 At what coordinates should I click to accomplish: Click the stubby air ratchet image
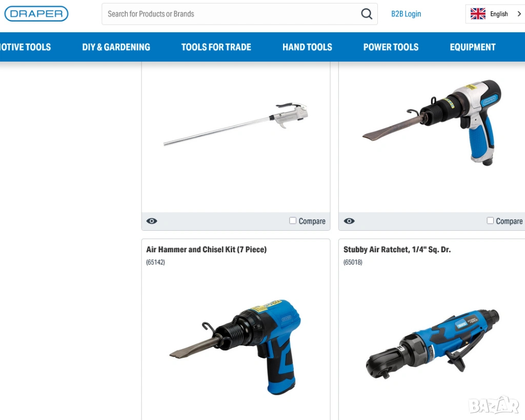point(432,344)
